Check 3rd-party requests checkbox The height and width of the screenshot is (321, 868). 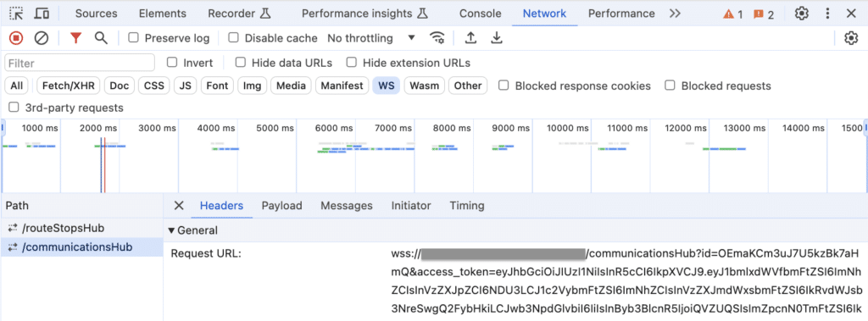[x=14, y=107]
